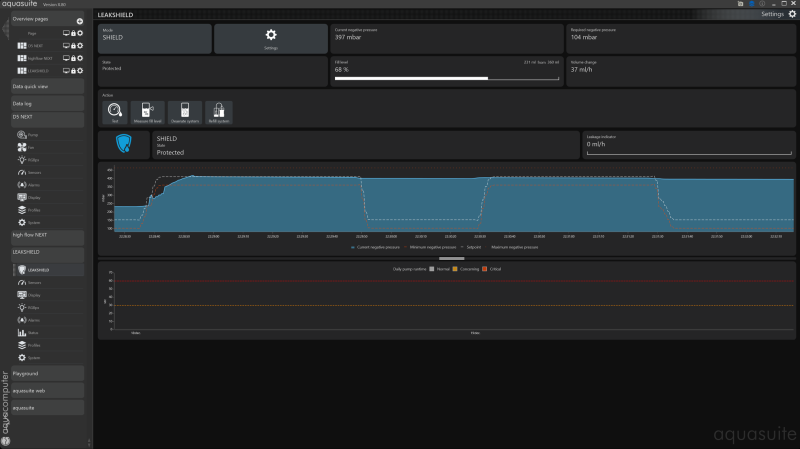800x449 pixels.
Task: Toggle desktop mode for the first Page row
Action: tap(66, 33)
